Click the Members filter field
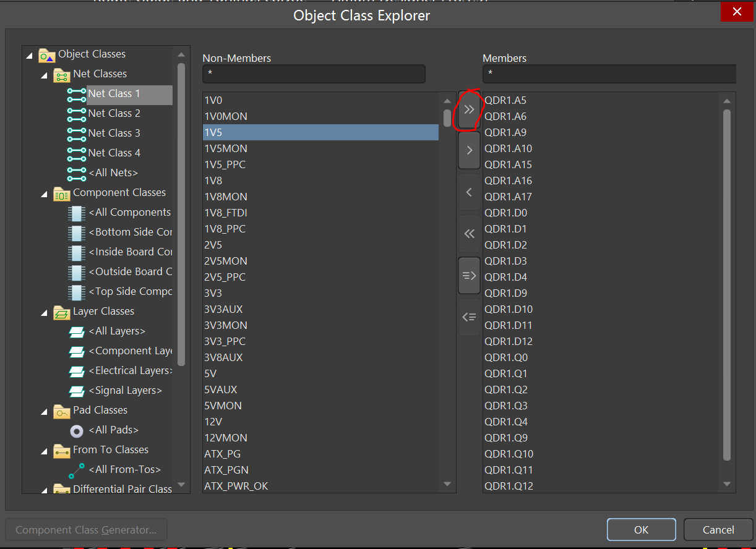The width and height of the screenshot is (756, 549). [609, 74]
